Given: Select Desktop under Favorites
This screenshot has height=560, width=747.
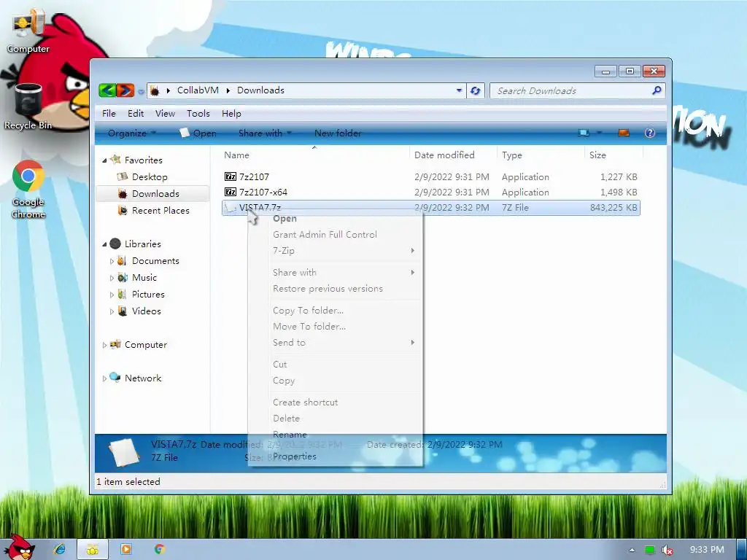Looking at the screenshot, I should [150, 176].
